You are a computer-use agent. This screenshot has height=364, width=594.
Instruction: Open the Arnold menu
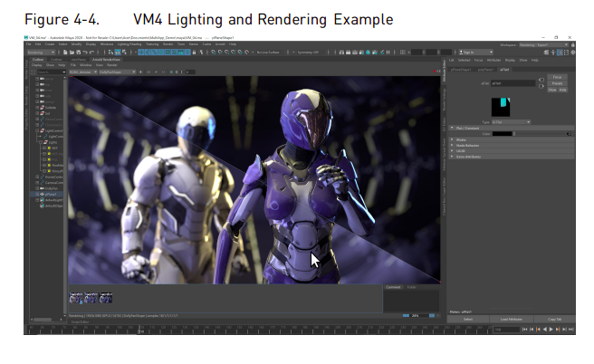tap(220, 44)
